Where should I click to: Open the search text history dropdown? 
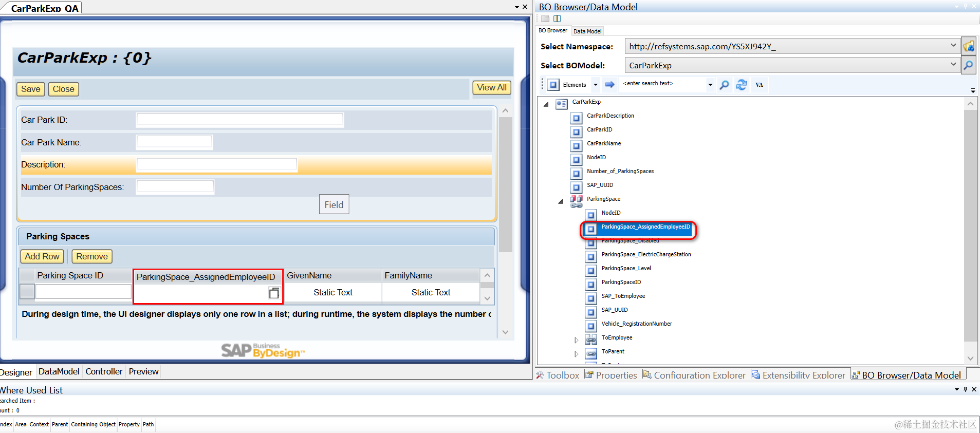pyautogui.click(x=710, y=85)
